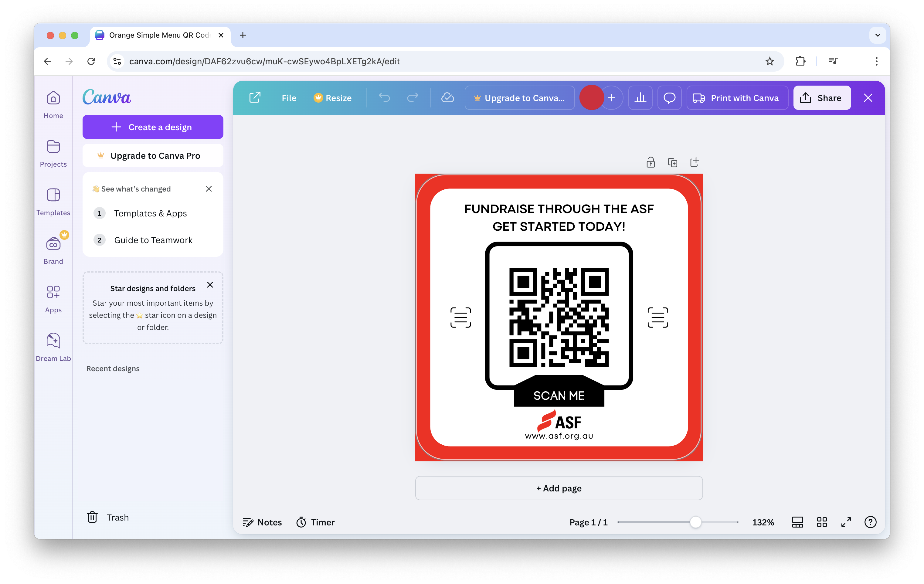Bookmark this page with the star icon
The image size is (924, 584).
click(769, 61)
